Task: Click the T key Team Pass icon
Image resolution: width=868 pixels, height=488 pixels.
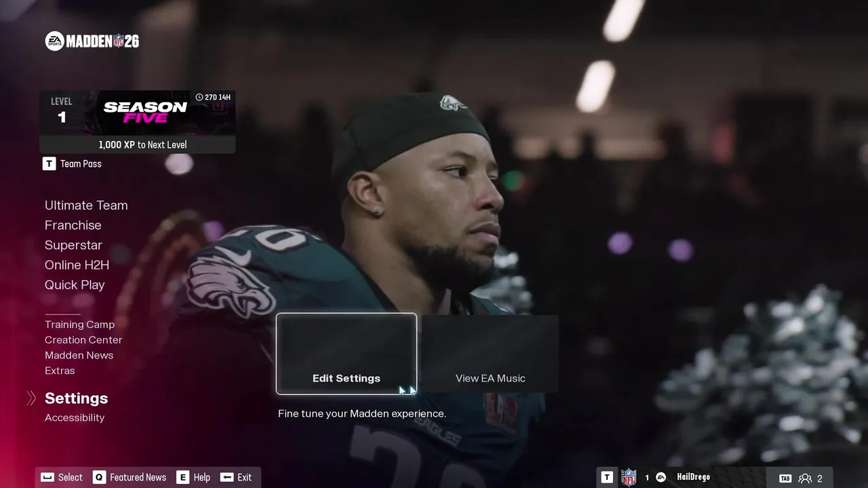Action: point(49,163)
